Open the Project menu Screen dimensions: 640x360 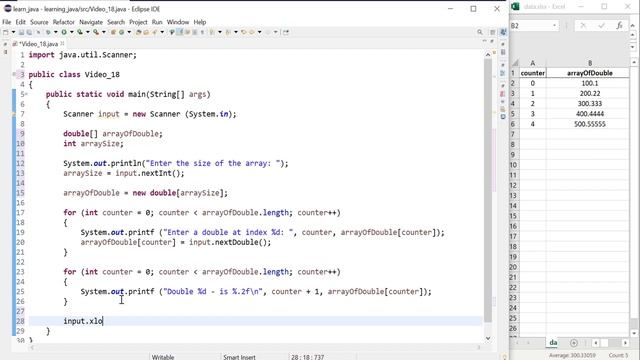[138, 22]
